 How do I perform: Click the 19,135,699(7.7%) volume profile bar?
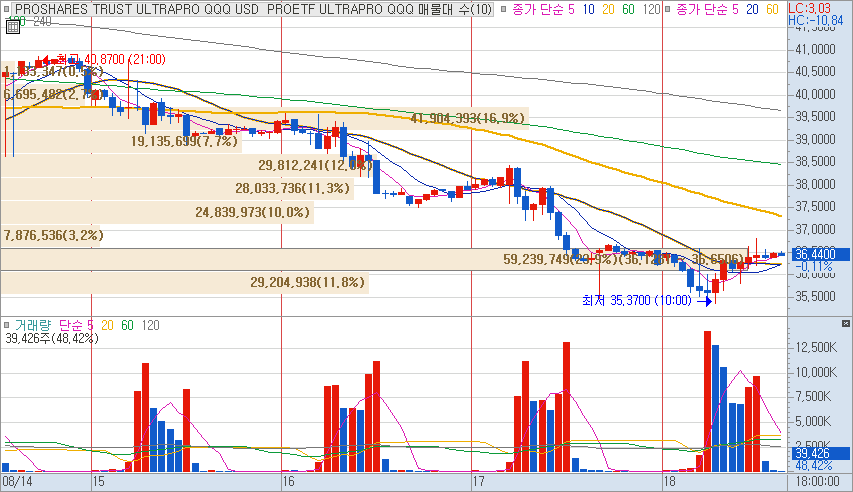point(121,142)
